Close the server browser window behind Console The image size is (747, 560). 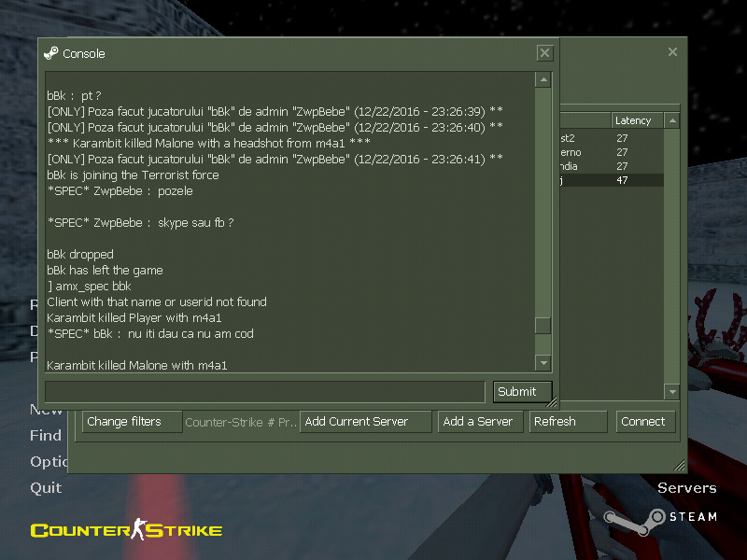tap(672, 52)
